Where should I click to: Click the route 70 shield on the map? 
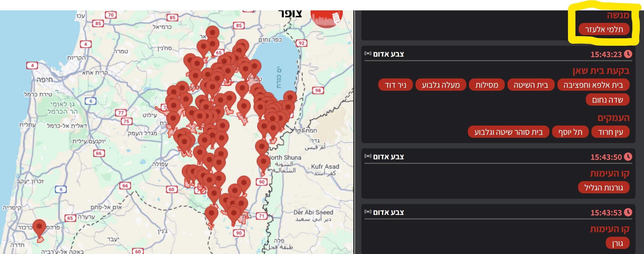pos(111,15)
